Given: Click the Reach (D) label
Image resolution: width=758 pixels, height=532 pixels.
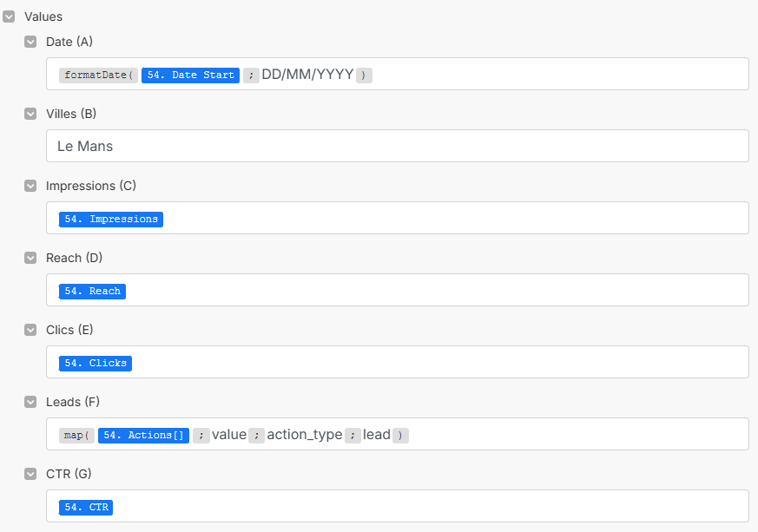Looking at the screenshot, I should coord(74,258).
